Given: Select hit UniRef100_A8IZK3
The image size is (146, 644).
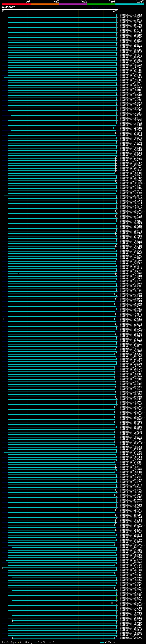Looking at the screenshot, I should point(131,15).
